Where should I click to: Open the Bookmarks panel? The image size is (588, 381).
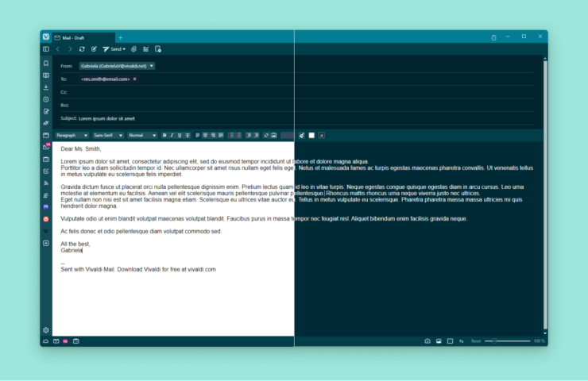(x=46, y=63)
